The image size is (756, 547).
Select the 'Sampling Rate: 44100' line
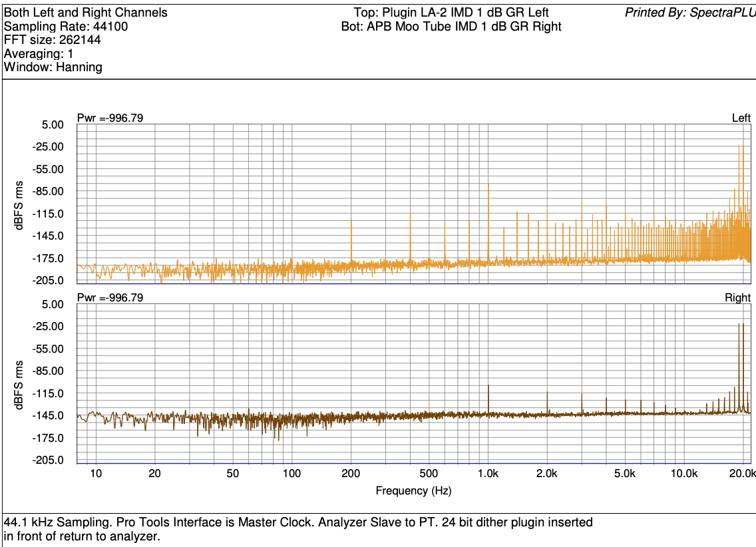(x=66, y=27)
